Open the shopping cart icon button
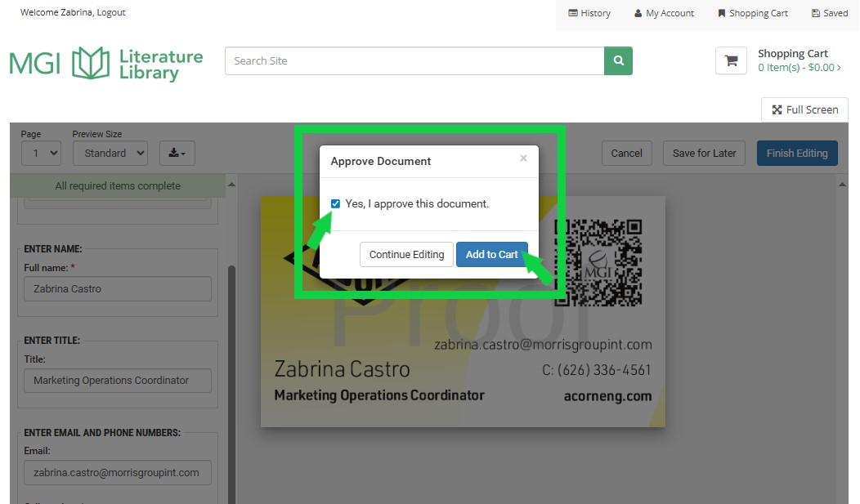 coord(731,60)
